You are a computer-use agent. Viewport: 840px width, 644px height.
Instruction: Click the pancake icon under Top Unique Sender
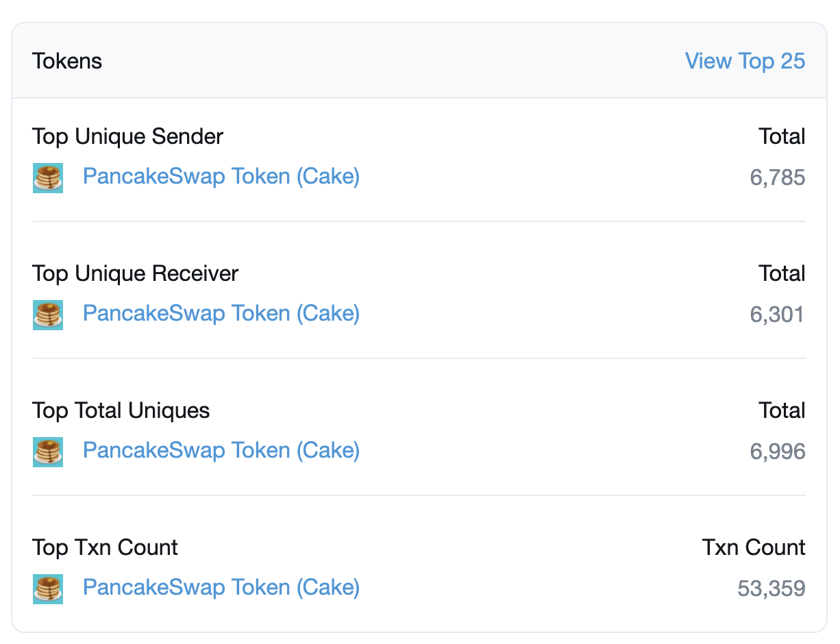coord(48,178)
